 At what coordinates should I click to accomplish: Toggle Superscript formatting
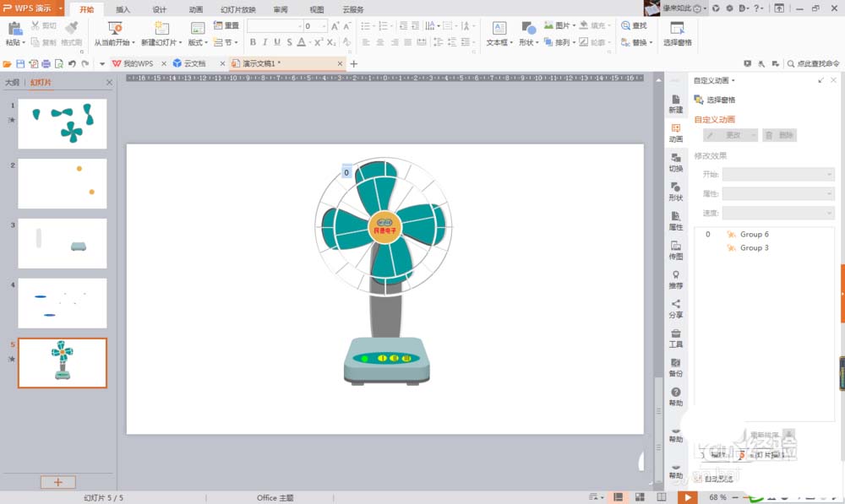(319, 42)
